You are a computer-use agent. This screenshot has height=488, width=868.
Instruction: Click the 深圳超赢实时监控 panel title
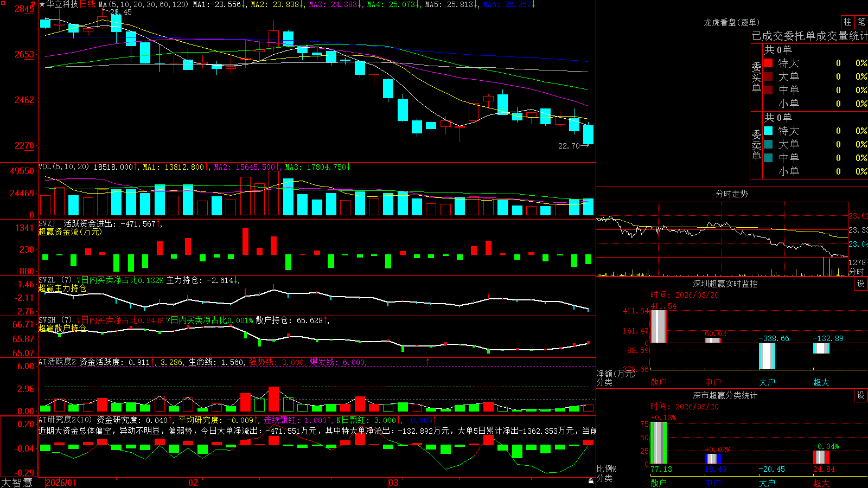click(x=725, y=284)
